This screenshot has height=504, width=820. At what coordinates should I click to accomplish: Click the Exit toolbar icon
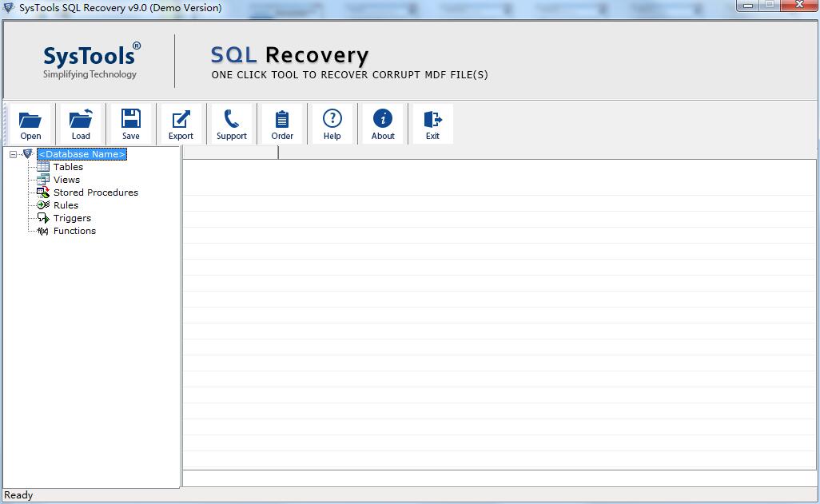432,118
